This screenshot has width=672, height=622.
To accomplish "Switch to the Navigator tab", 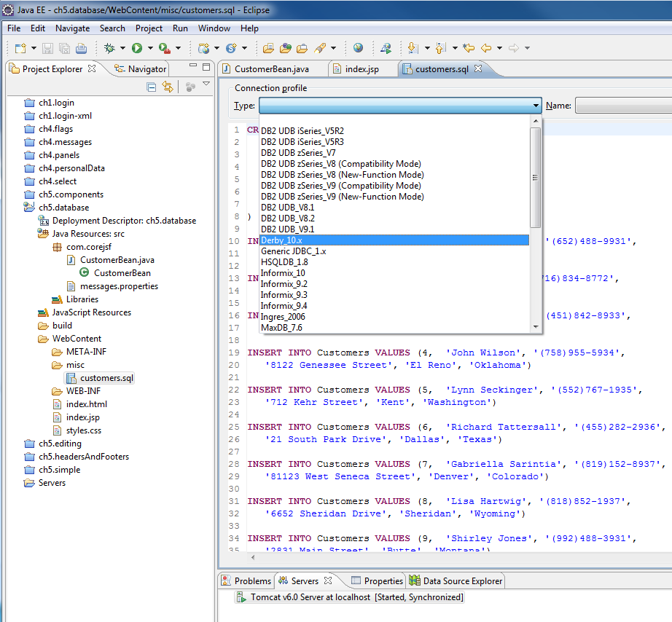I will 141,69.
